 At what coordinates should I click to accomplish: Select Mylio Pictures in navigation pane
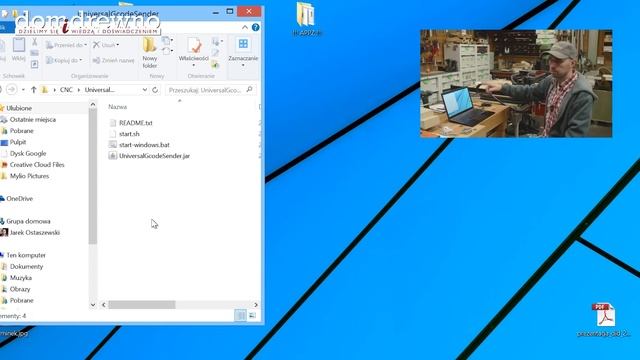(29, 176)
